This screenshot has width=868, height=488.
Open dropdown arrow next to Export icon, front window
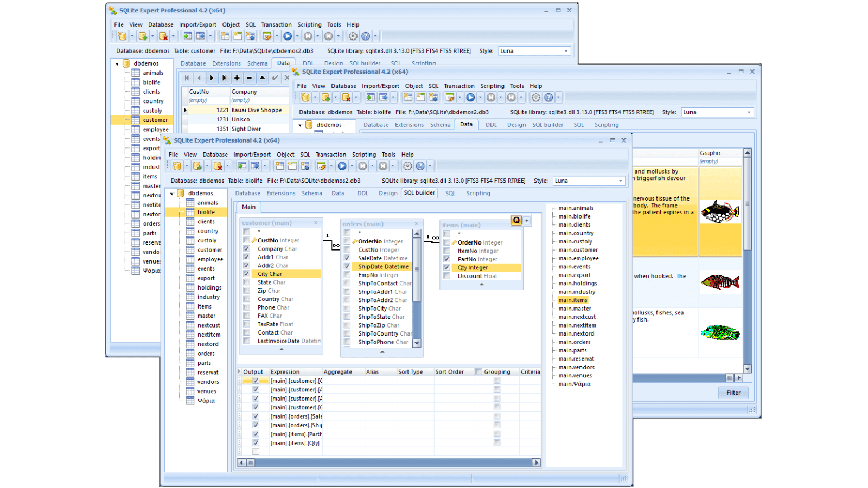265,166
